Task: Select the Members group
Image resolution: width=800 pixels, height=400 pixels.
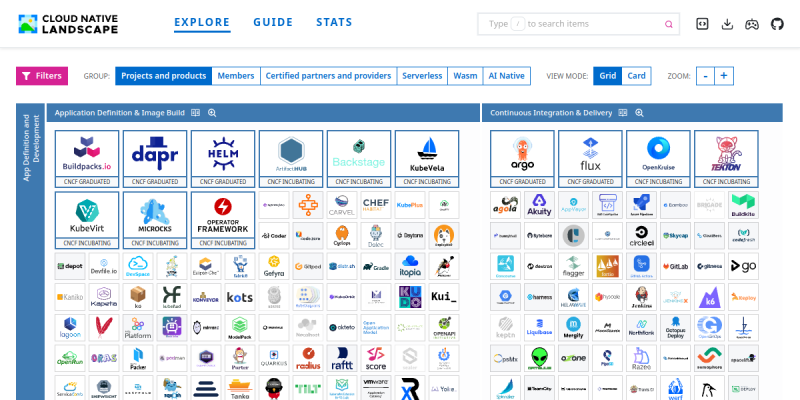Action: [236, 76]
